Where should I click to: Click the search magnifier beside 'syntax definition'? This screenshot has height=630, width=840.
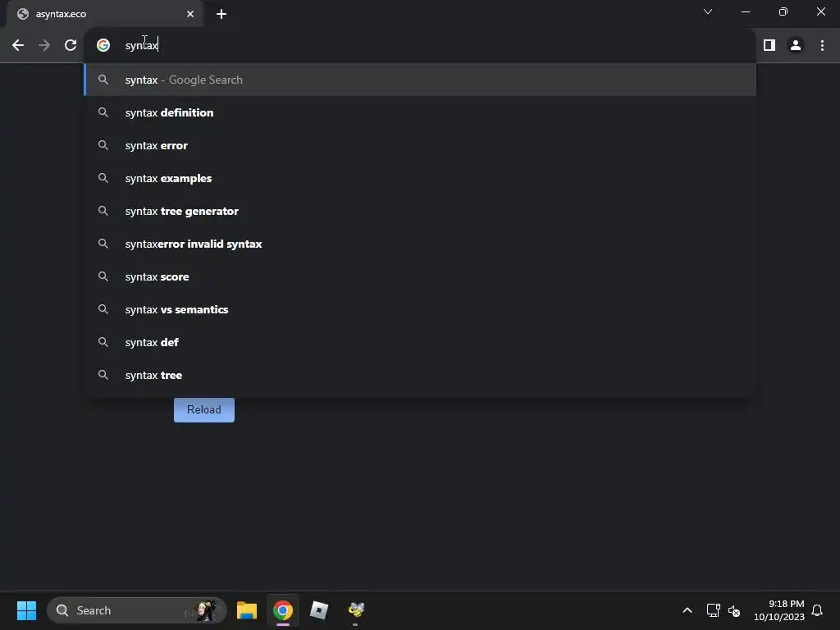[103, 112]
